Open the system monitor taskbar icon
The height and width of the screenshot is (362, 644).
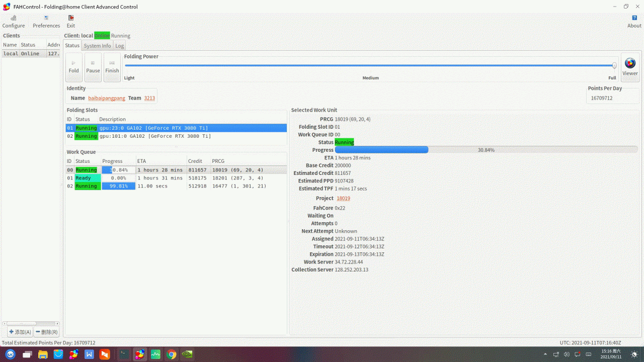click(155, 354)
